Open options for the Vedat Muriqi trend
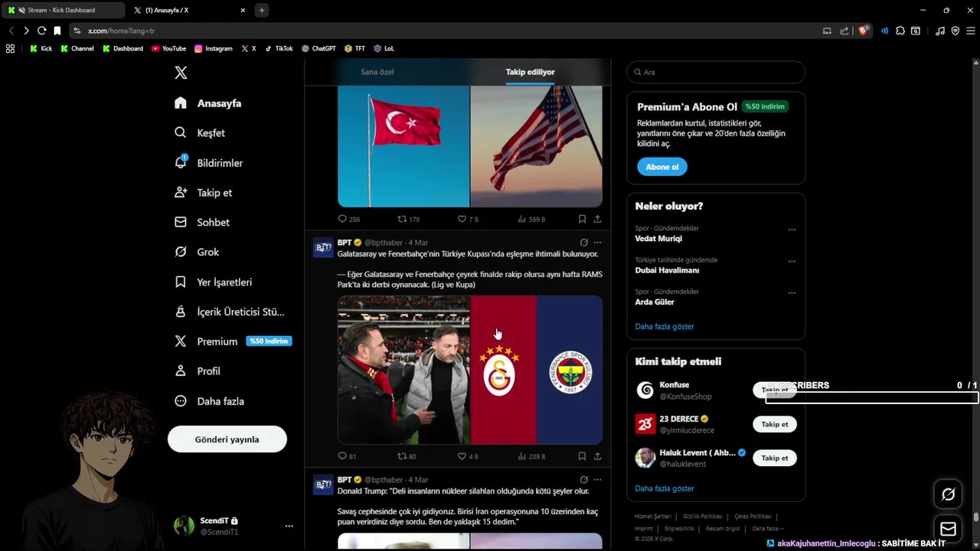 [792, 230]
